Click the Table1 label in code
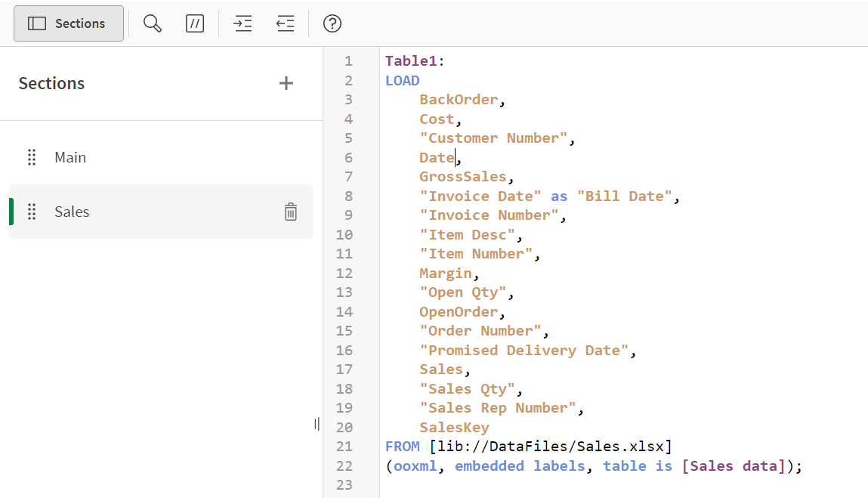The height and width of the screenshot is (498, 868). pos(411,61)
